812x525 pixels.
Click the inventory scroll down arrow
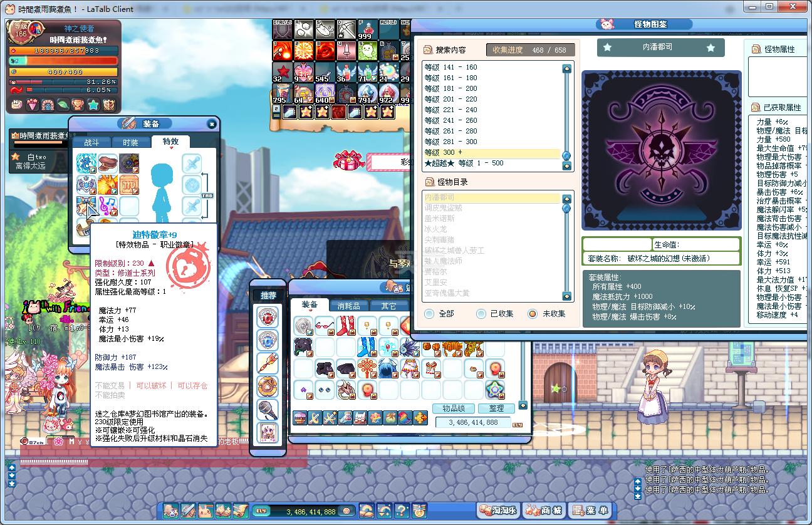pos(523,405)
